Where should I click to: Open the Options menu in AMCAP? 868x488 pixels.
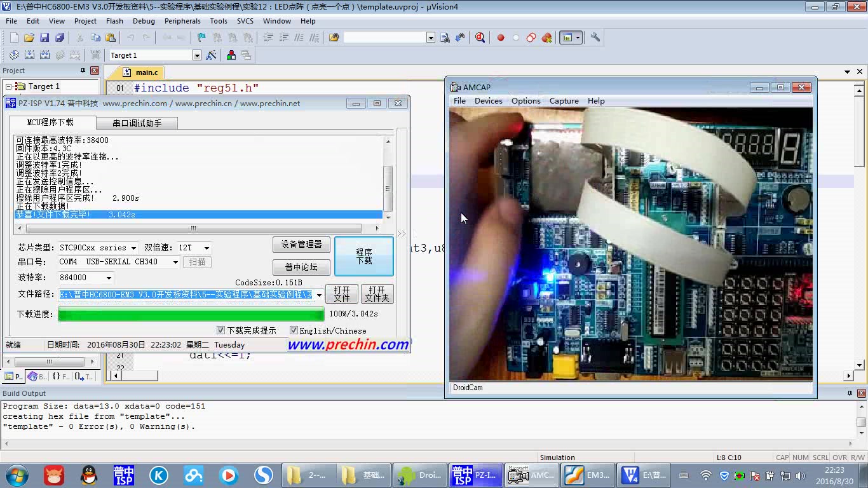click(x=526, y=101)
